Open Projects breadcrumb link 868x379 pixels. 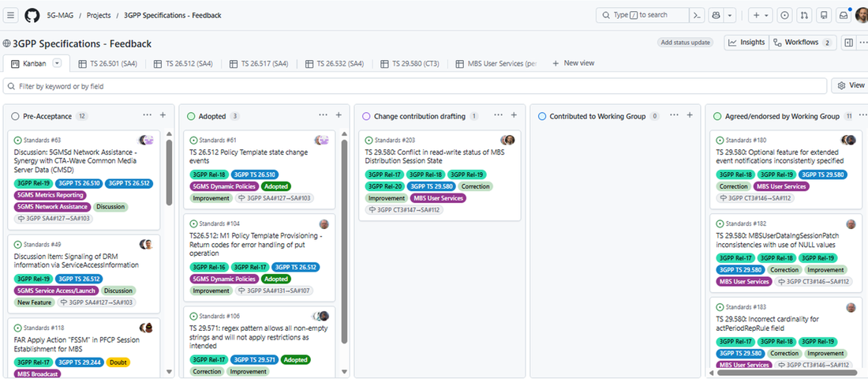coord(99,16)
